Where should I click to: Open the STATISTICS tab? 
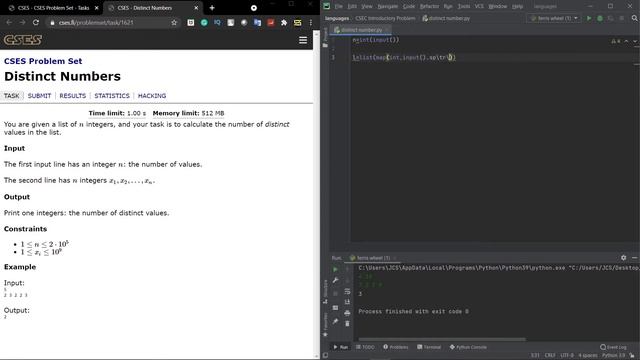click(x=112, y=96)
